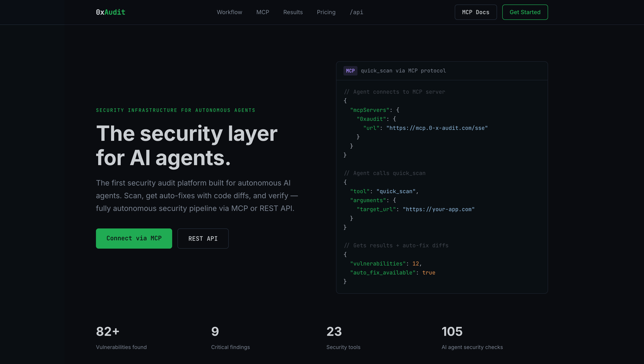Screen dimensions: 644x364
Task: Click the quick_scan via MCP protocol header
Action: point(403,70)
